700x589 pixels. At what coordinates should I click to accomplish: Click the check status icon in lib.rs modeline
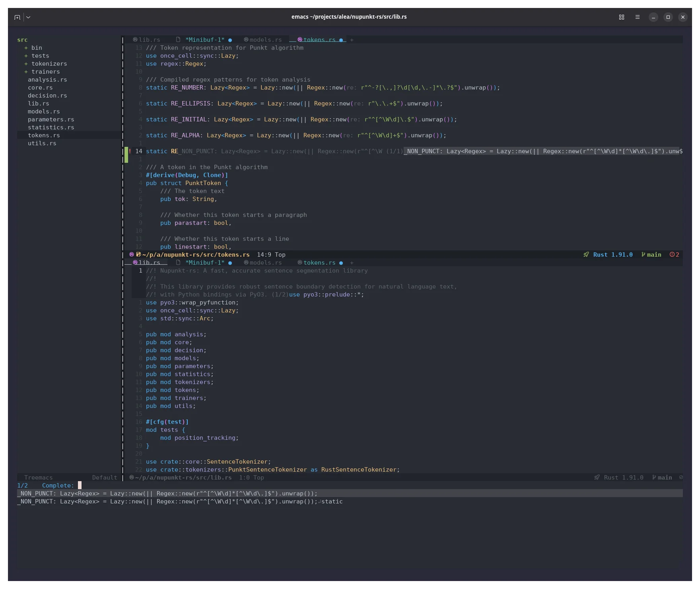point(681,478)
